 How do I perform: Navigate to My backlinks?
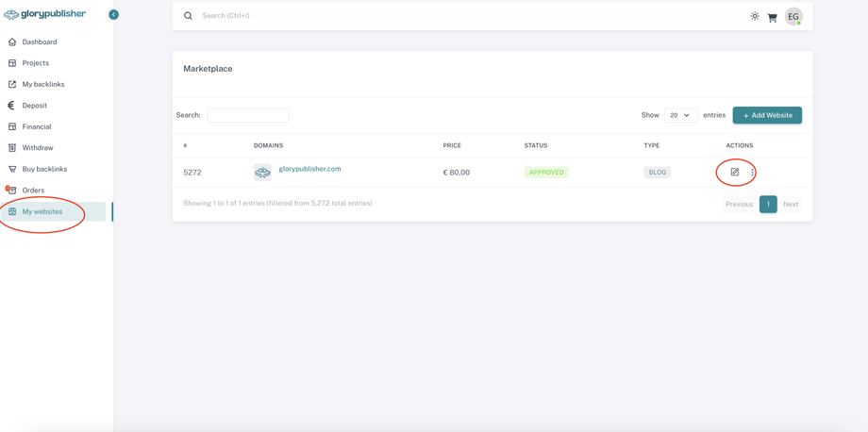pos(43,85)
